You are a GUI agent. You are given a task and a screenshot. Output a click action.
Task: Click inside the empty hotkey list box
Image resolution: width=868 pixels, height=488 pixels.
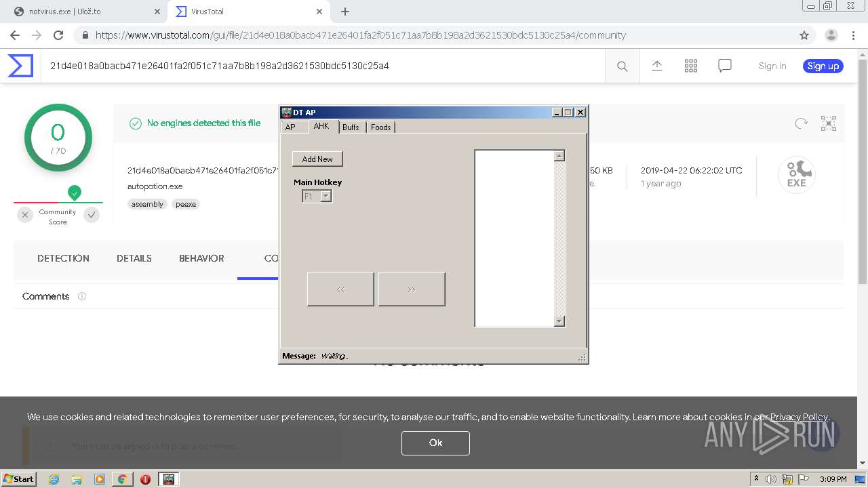point(514,239)
